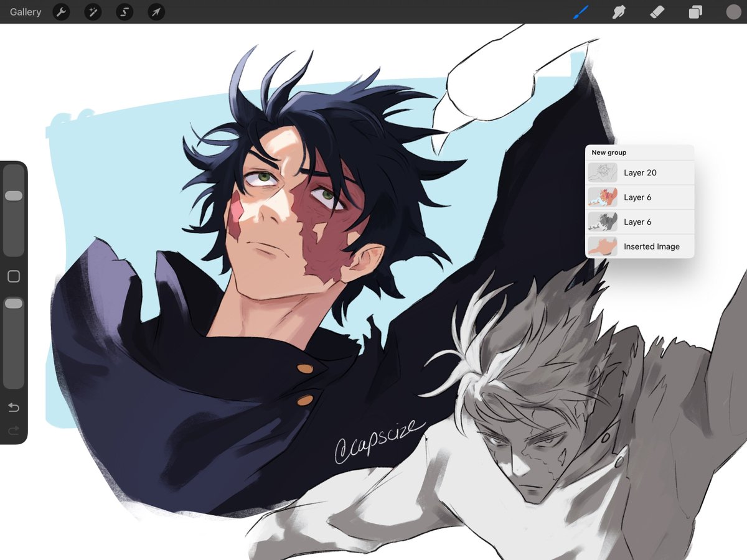Open the Layers panel

[x=695, y=12]
